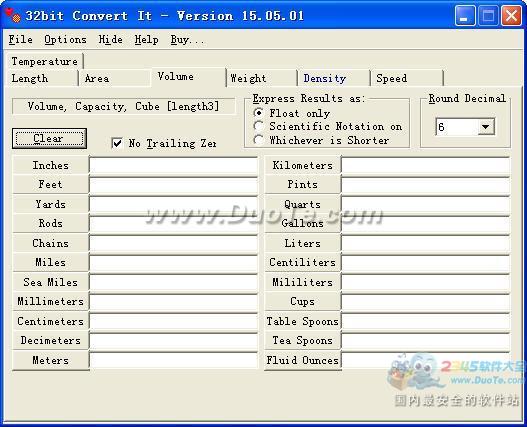527x427 pixels.
Task: Focus the Meters input field
Action: pos(174,360)
